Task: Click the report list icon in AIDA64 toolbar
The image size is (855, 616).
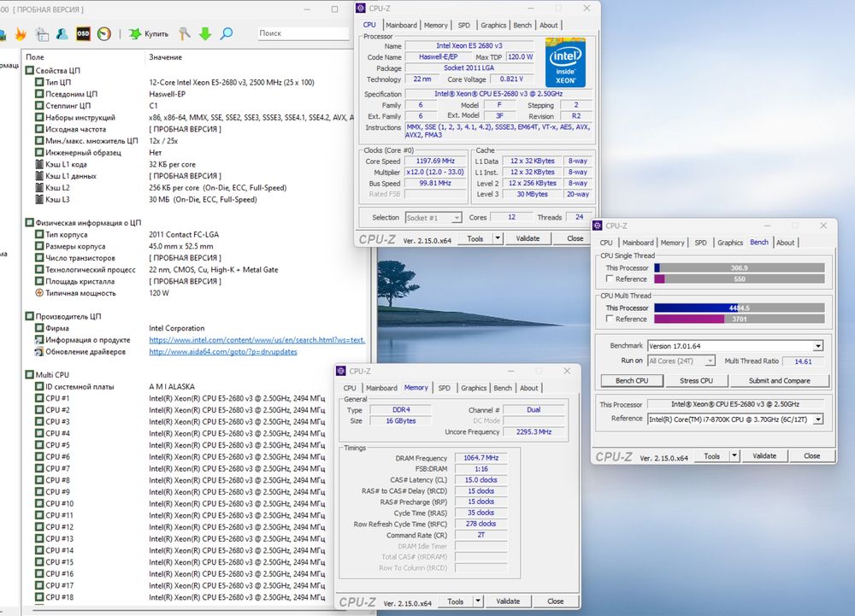Action: point(42,34)
